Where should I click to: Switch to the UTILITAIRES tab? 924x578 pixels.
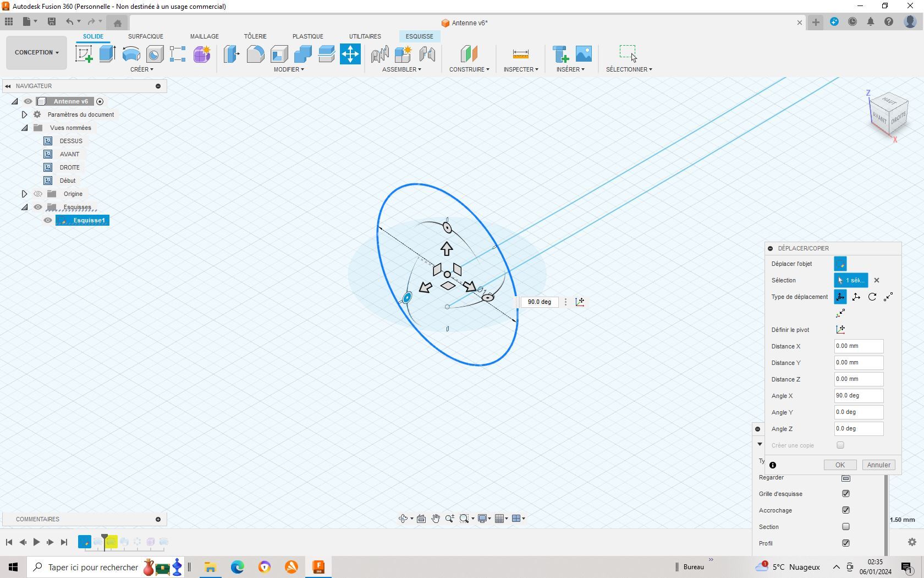[x=365, y=36]
